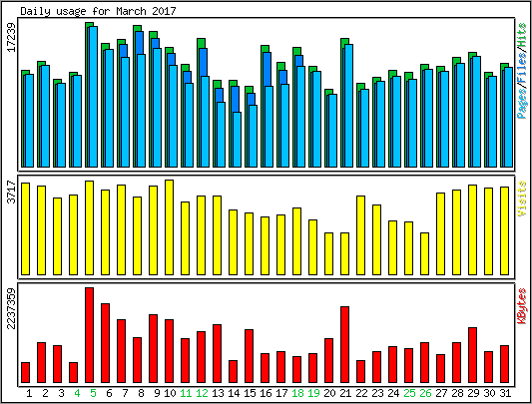Click green day 12 label
Image resolution: width=532 pixels, height=404 pixels.
[x=202, y=393]
